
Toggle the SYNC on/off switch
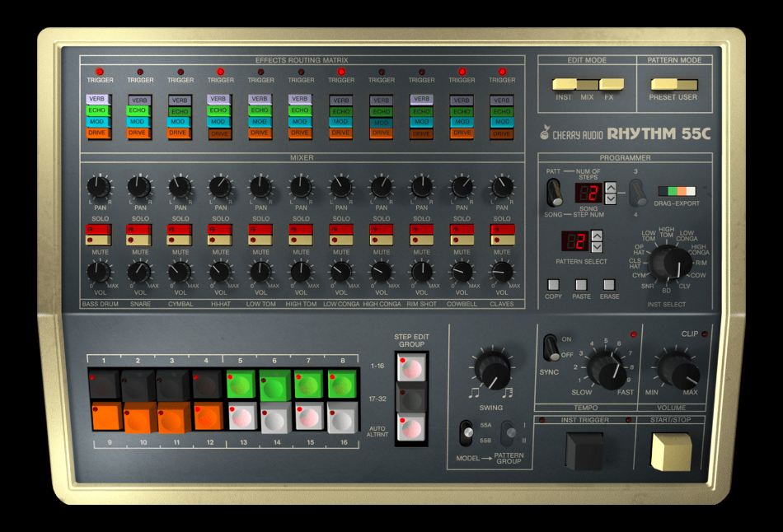551,348
